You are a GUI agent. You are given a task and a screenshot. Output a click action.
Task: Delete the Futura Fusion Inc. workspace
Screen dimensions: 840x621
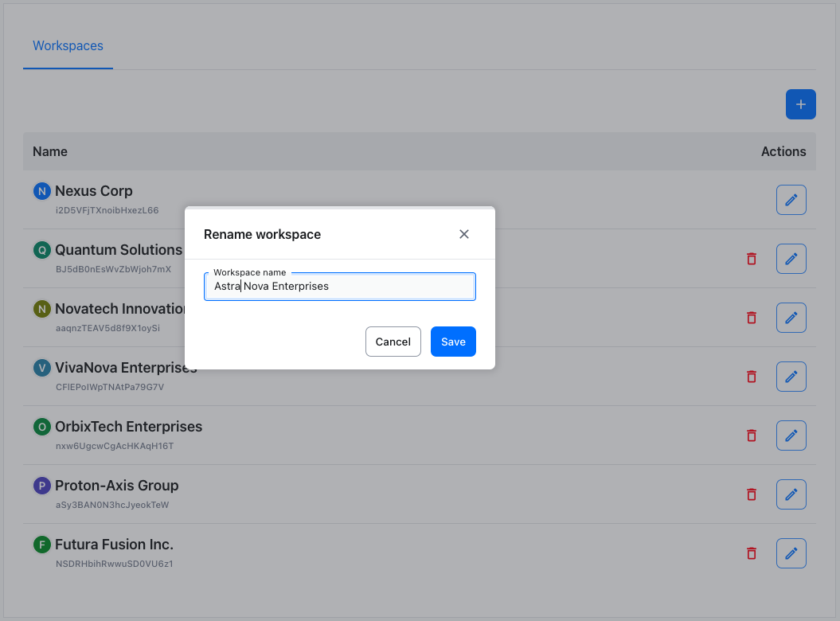tap(751, 553)
